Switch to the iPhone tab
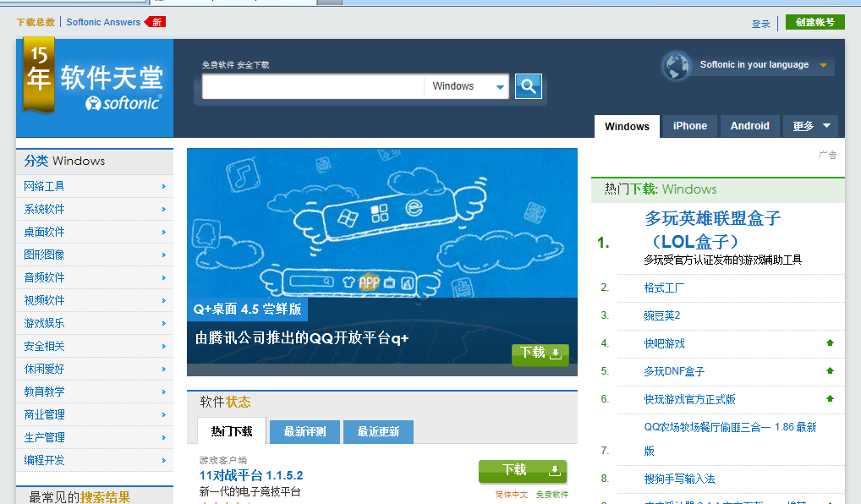Screen dimensions: 861x504 (690, 126)
